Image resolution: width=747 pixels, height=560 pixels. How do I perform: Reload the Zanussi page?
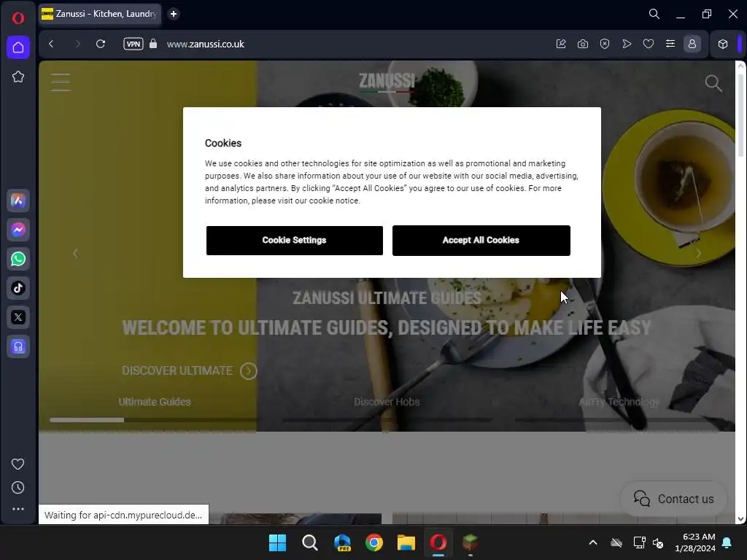point(101,44)
